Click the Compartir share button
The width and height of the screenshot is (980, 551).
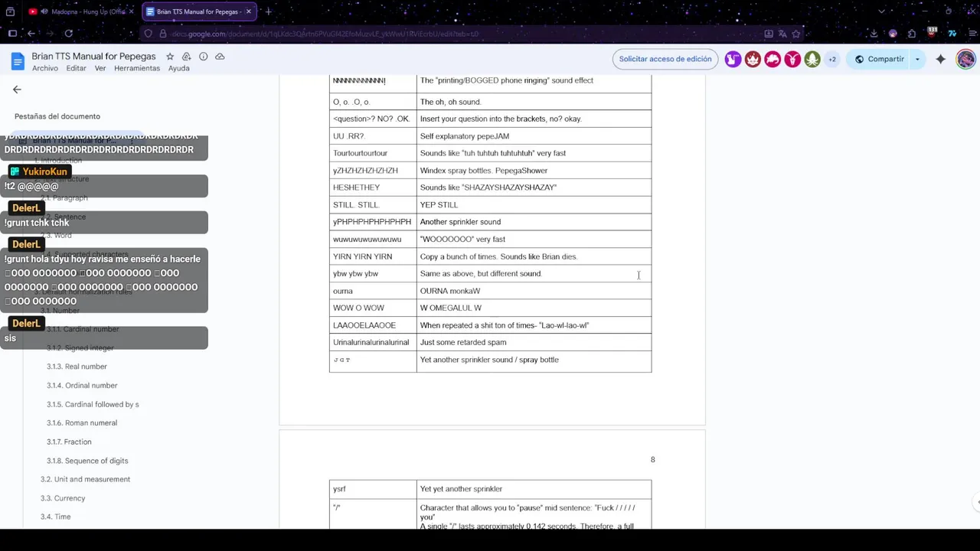(880, 59)
